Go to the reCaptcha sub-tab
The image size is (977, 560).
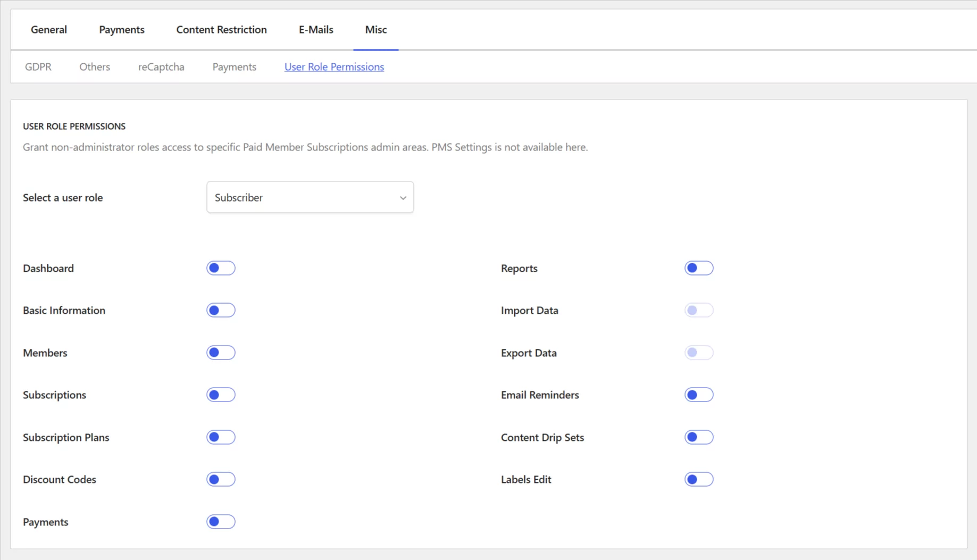point(161,66)
